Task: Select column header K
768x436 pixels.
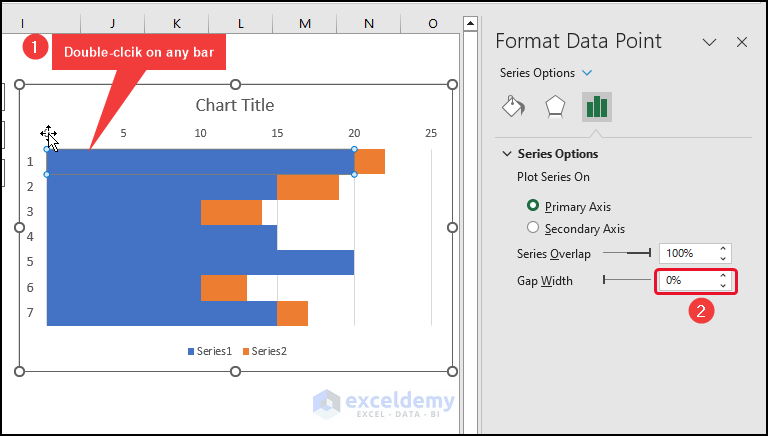Action: [x=177, y=23]
